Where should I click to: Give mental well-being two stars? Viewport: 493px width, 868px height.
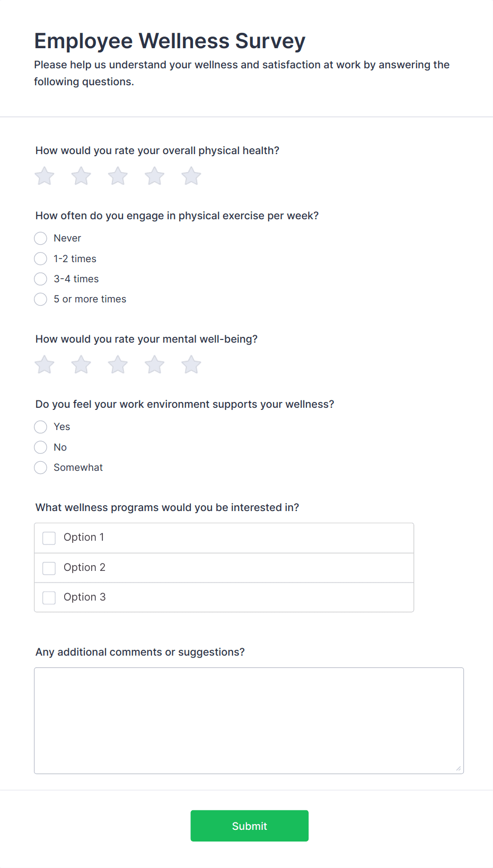(x=81, y=364)
